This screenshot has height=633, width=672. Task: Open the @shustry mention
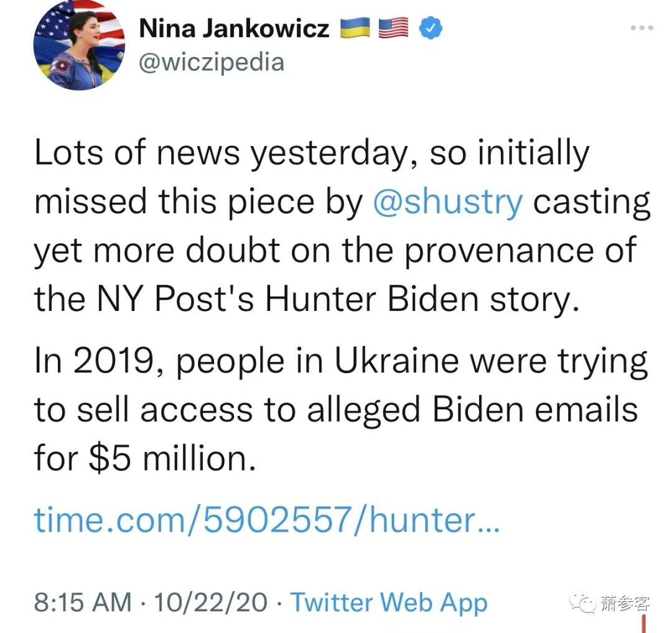(x=447, y=202)
